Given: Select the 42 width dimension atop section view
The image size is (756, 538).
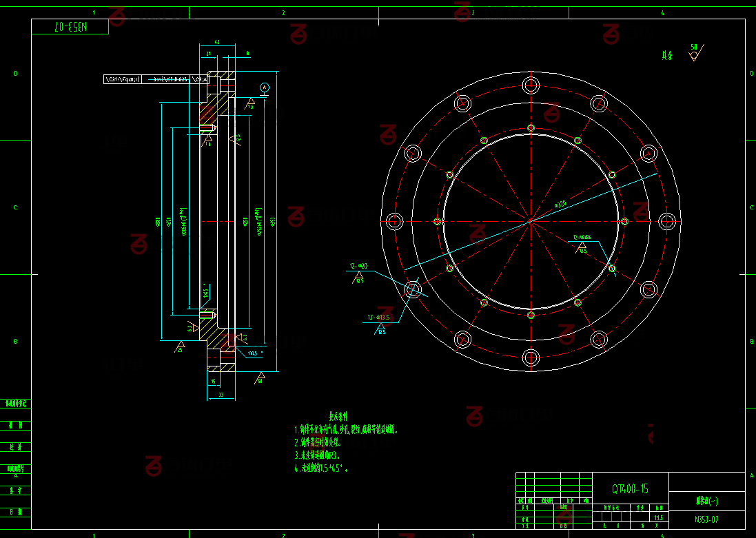Looking at the screenshot, I should click(x=217, y=43).
